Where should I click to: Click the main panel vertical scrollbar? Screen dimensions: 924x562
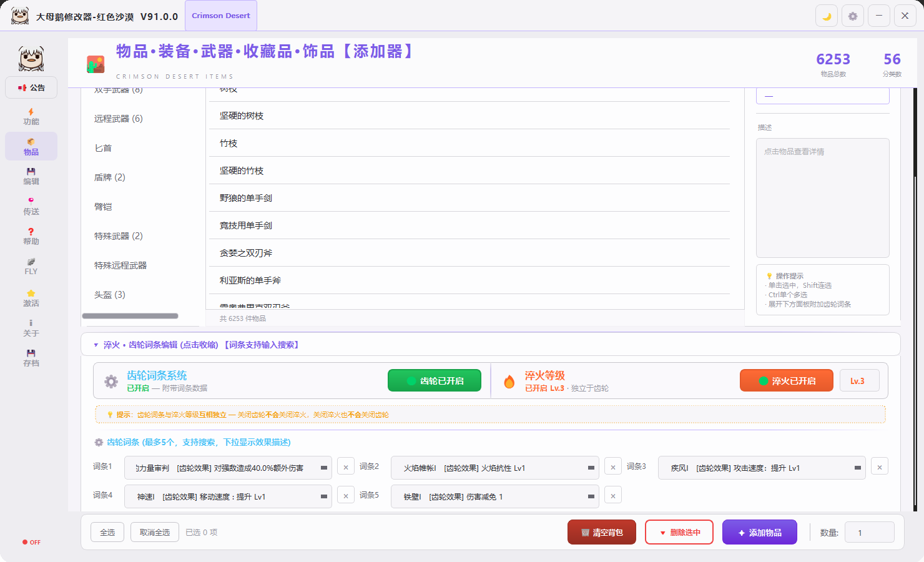click(x=915, y=300)
